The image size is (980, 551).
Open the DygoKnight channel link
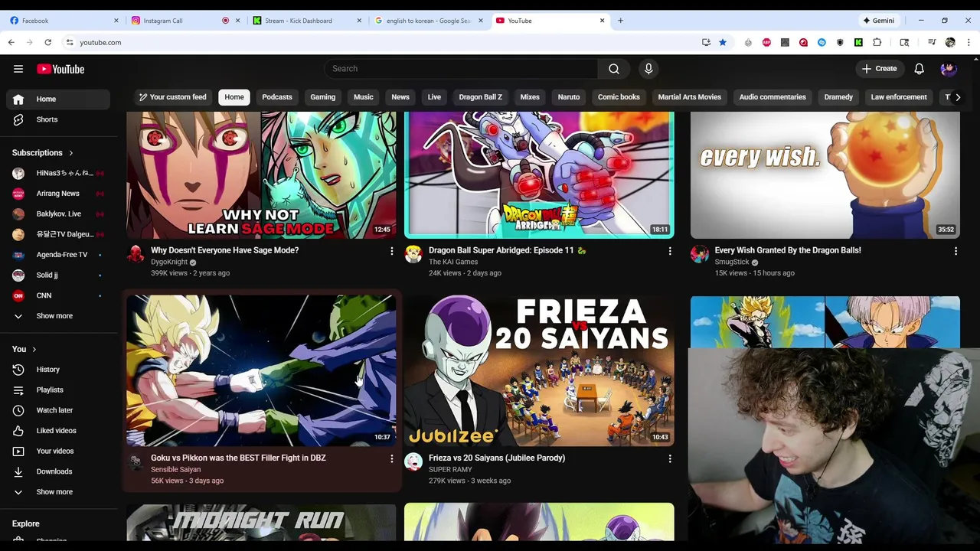point(169,262)
